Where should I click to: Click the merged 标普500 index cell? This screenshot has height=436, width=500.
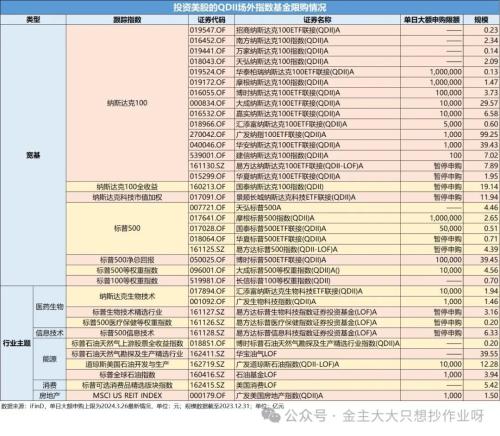tap(127, 229)
